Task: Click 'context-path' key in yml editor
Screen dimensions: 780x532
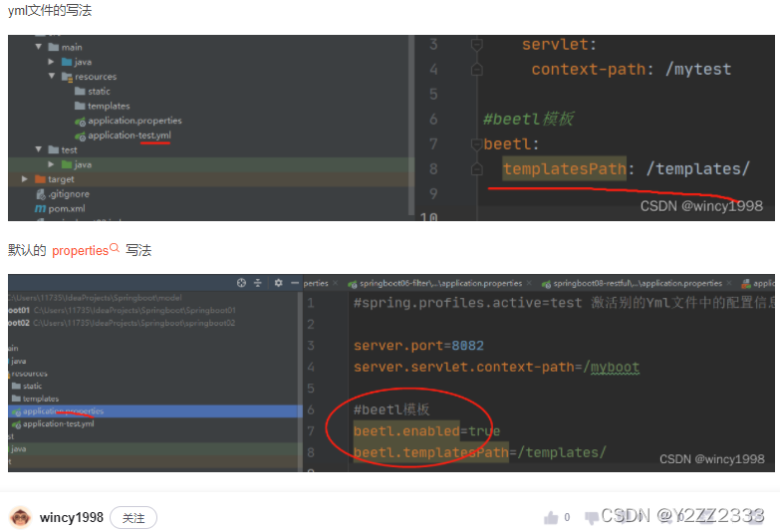Action: tap(589, 69)
